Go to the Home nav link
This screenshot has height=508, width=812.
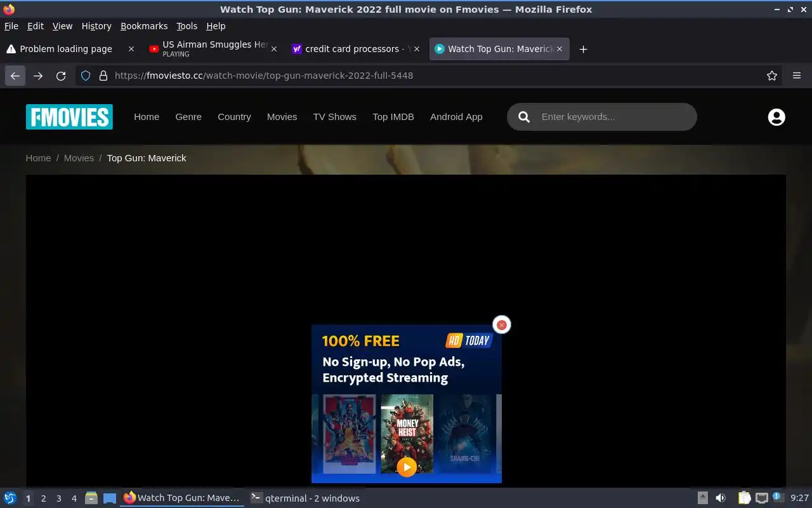coord(147,117)
